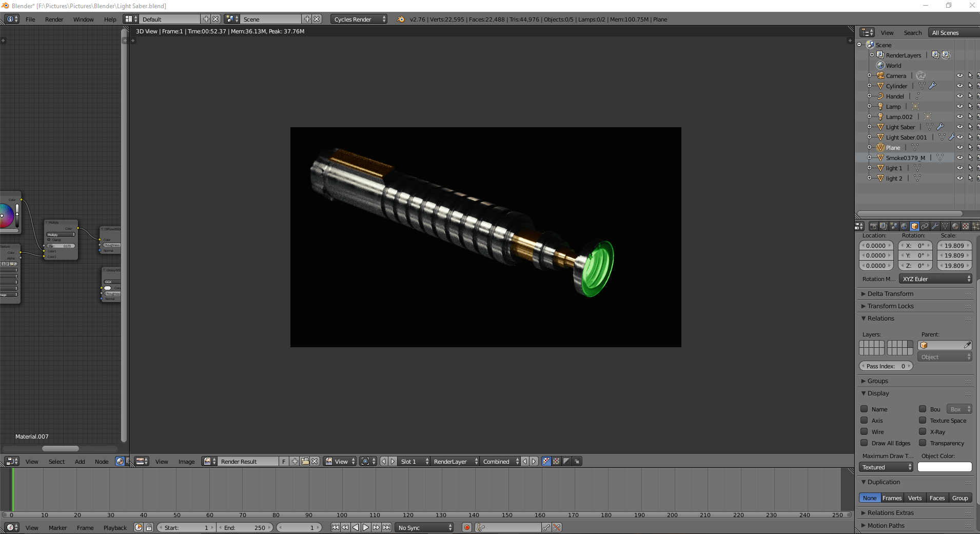The width and height of the screenshot is (980, 534).
Task: Open the File menu
Action: [x=30, y=19]
